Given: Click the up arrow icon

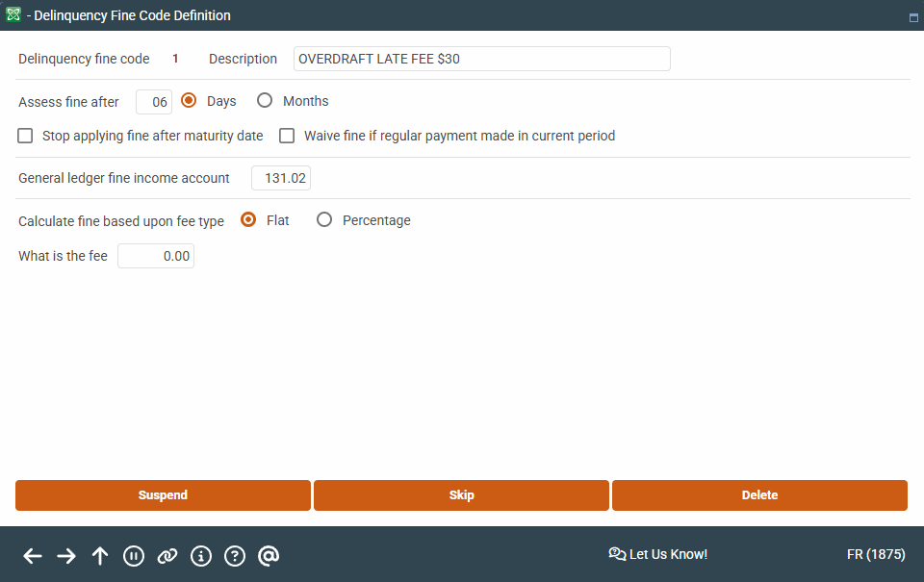Looking at the screenshot, I should (x=100, y=555).
